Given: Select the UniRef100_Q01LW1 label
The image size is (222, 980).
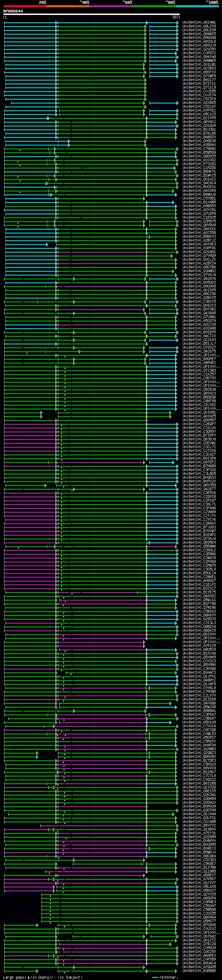Looking at the screenshot, I should [x=199, y=65].
